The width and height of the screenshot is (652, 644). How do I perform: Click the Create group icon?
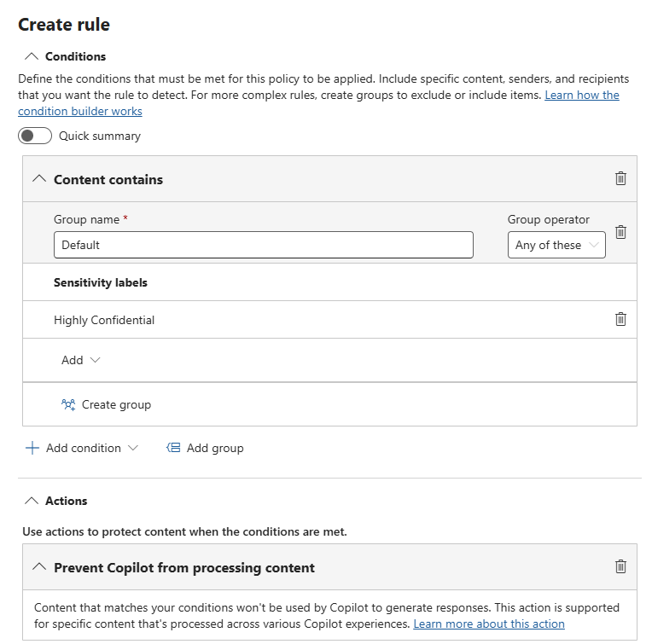click(x=69, y=404)
